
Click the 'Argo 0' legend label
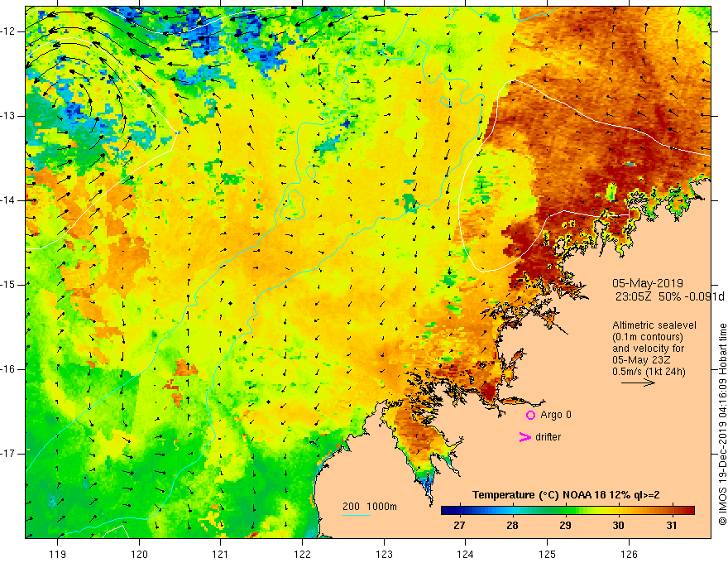click(556, 415)
